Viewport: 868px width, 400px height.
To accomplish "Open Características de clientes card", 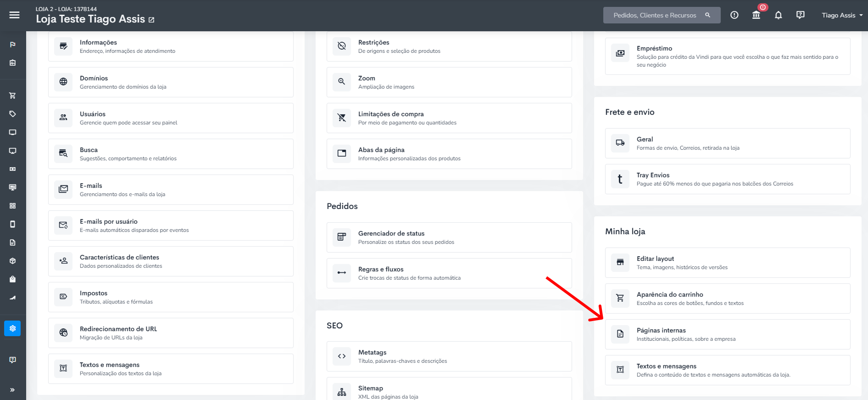I will pyautogui.click(x=171, y=261).
